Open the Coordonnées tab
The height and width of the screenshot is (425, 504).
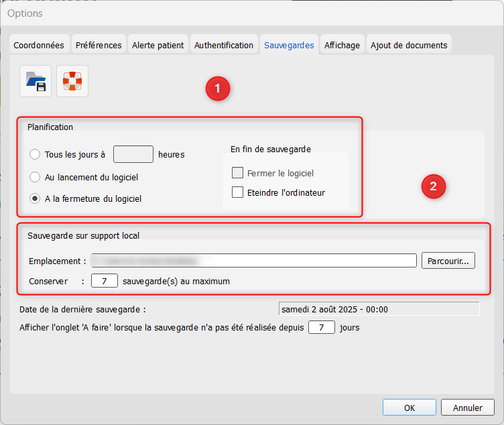point(39,45)
